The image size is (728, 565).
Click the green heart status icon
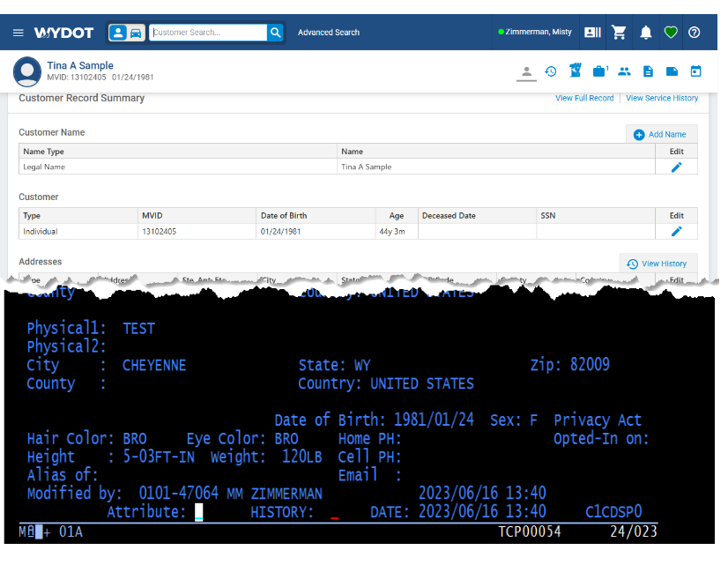pyautogui.click(x=671, y=32)
